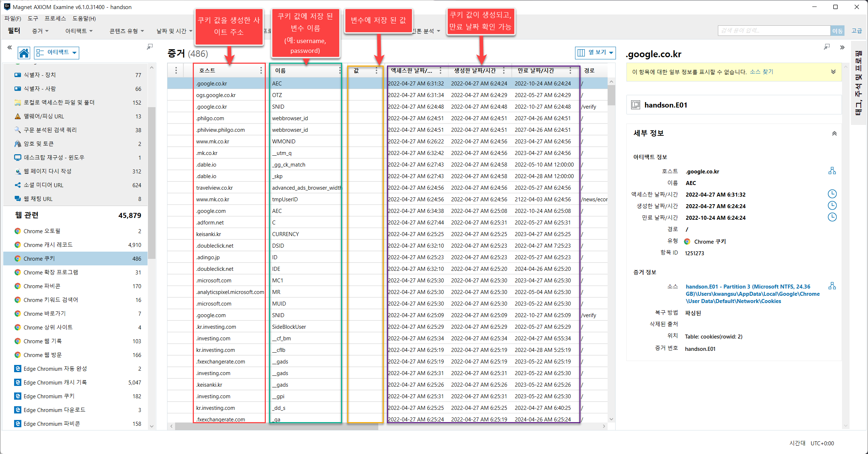Image resolution: width=868 pixels, height=454 pixels.
Task: Select the .adform.net cookie row
Action: pos(387,222)
